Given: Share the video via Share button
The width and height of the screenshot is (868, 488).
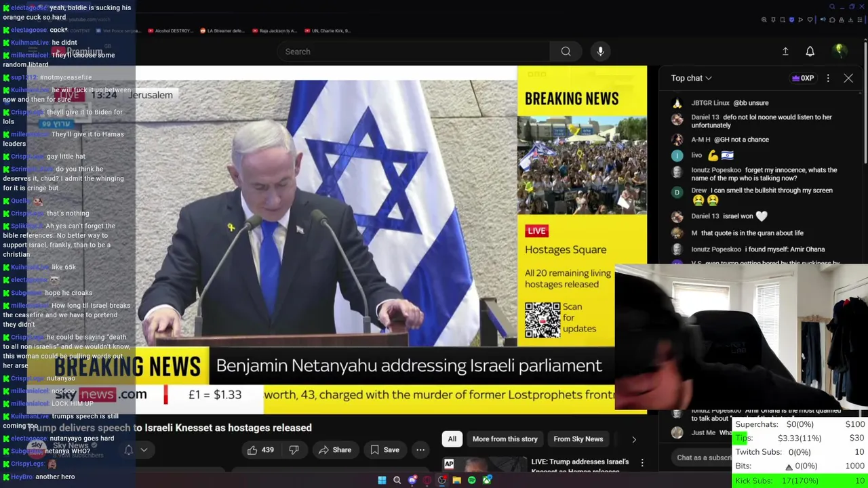Looking at the screenshot, I should point(334,450).
